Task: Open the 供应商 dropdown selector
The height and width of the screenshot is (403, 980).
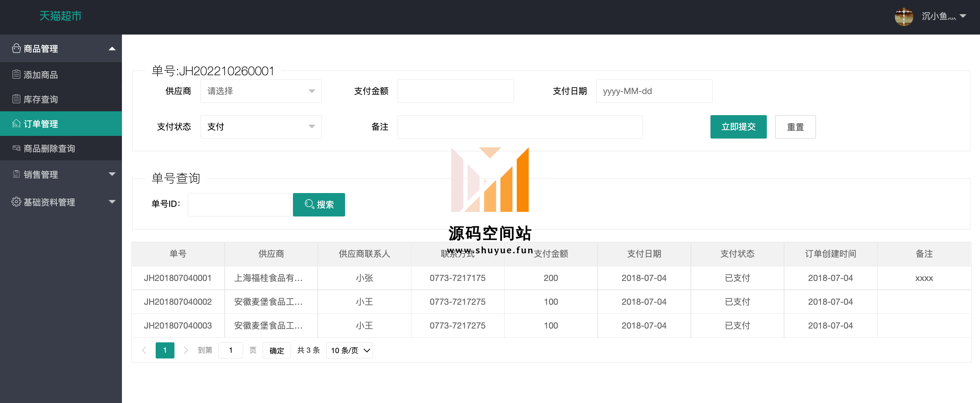Action: click(261, 91)
